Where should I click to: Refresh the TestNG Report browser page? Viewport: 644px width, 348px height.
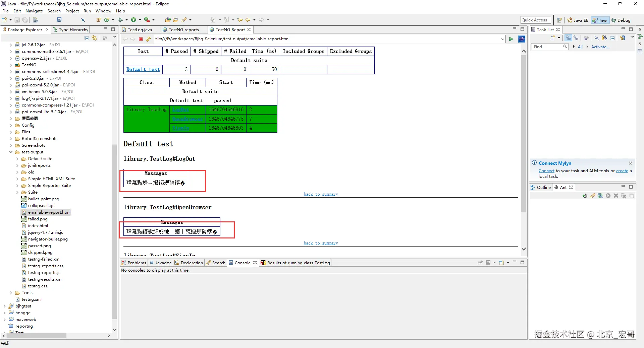click(x=148, y=39)
